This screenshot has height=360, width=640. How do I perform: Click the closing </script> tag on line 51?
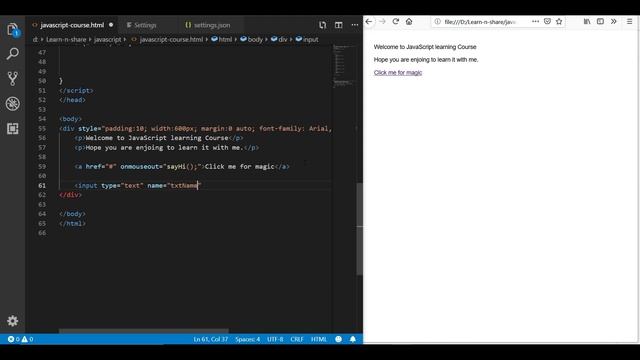[76, 91]
